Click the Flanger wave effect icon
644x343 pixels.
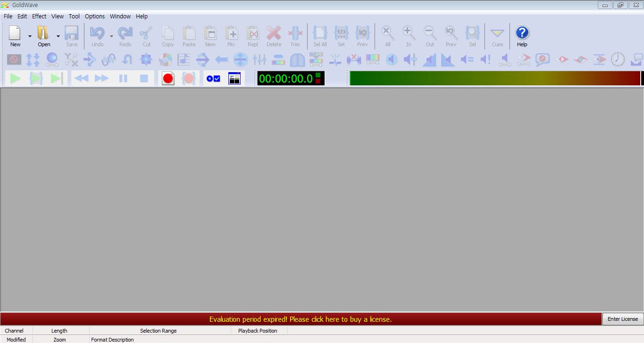click(109, 59)
